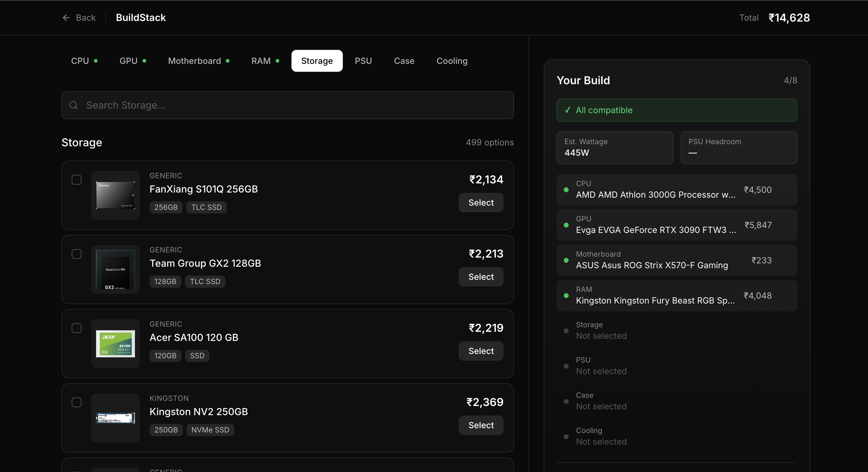Click the search magnifier icon
The image size is (868, 472).
click(x=74, y=105)
